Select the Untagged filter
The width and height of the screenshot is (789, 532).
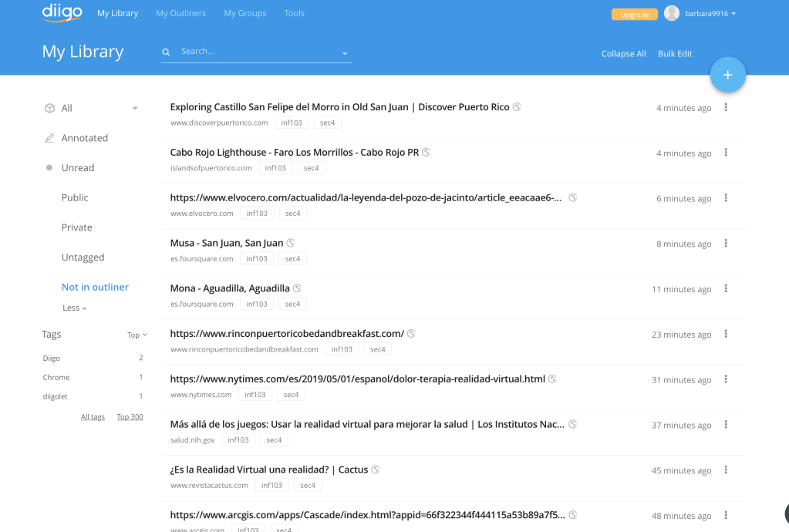tap(83, 258)
